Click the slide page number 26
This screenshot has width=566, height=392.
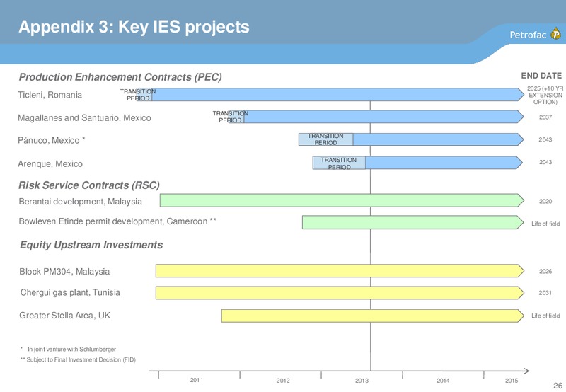coord(558,385)
